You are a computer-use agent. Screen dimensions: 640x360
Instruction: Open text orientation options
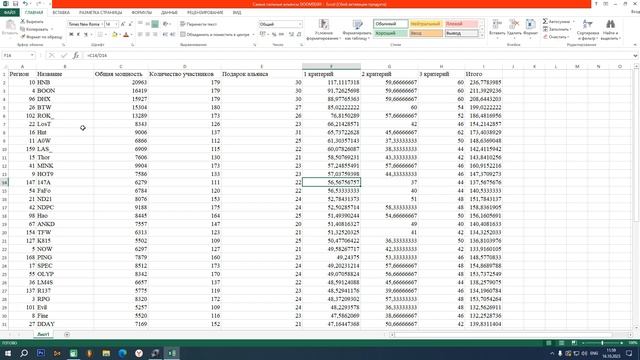(166, 24)
